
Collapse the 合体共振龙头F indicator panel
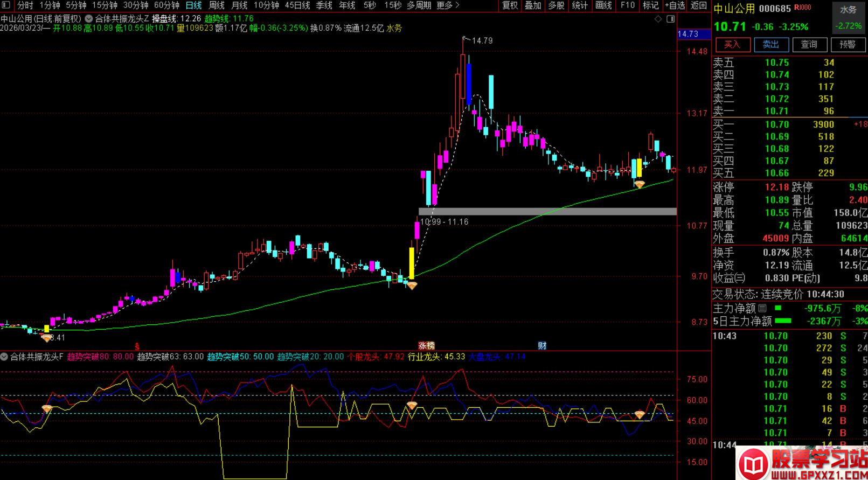(4, 357)
